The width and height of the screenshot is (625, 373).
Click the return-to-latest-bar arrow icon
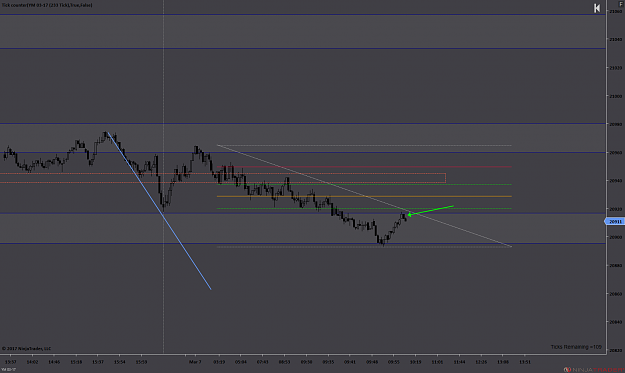pos(597,8)
